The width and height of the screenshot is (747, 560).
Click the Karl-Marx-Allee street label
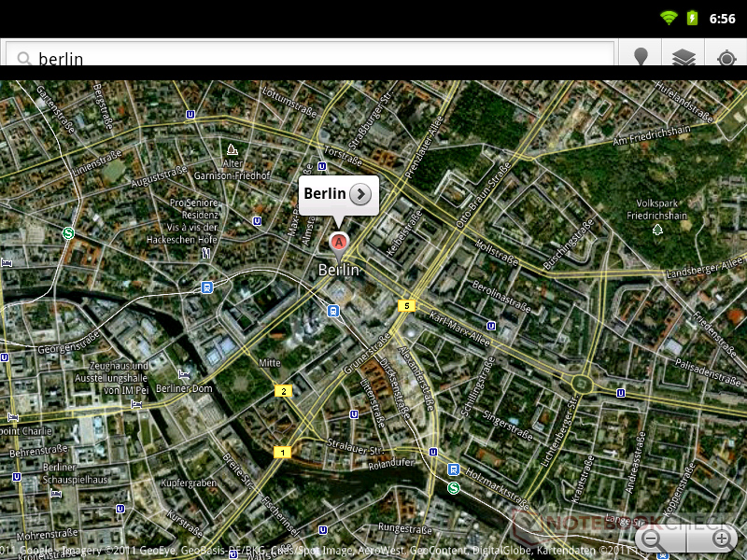(x=459, y=329)
